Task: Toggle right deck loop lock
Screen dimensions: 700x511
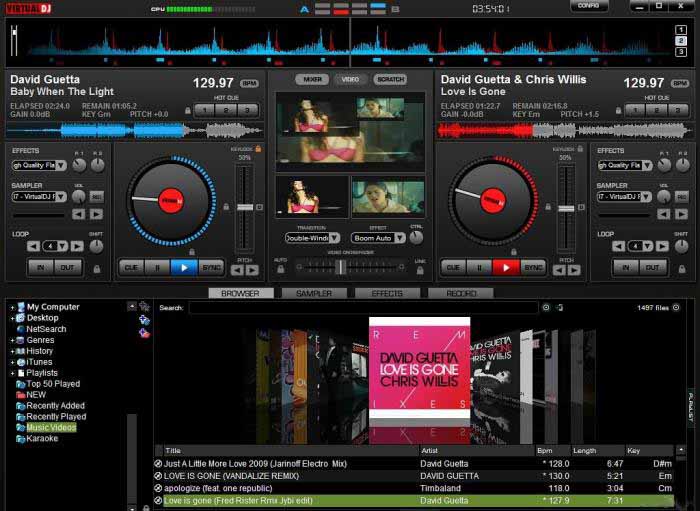Action: pos(682,269)
